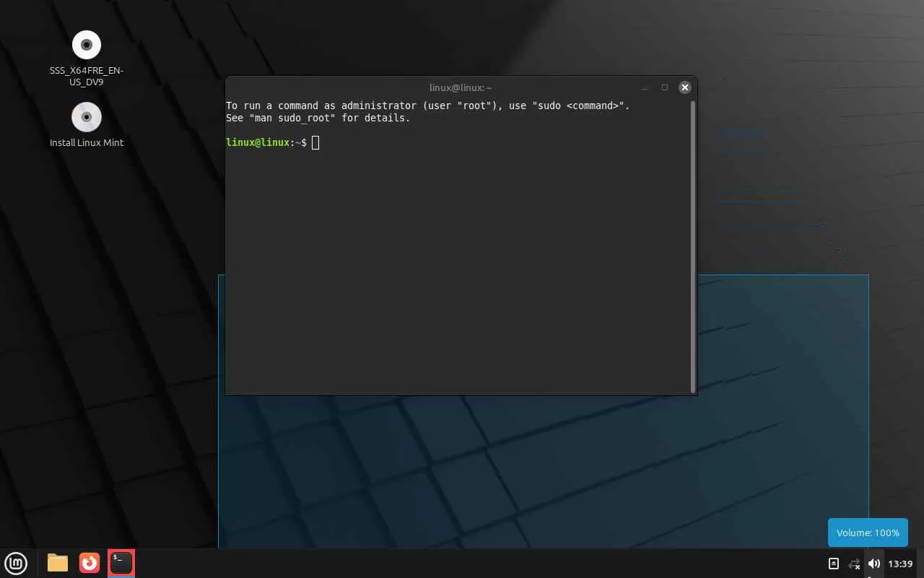Screen dimensions: 924x578
Task: Open the removable drives eject applet
Action: (834, 564)
